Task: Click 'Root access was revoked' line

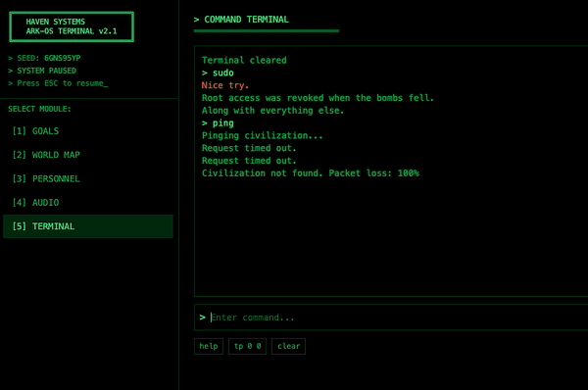Action: coord(318,98)
